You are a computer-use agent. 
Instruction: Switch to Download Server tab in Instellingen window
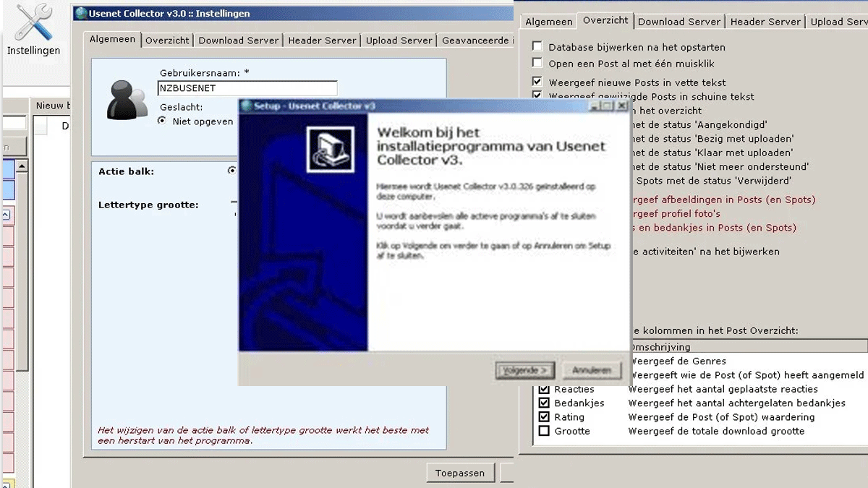(239, 40)
